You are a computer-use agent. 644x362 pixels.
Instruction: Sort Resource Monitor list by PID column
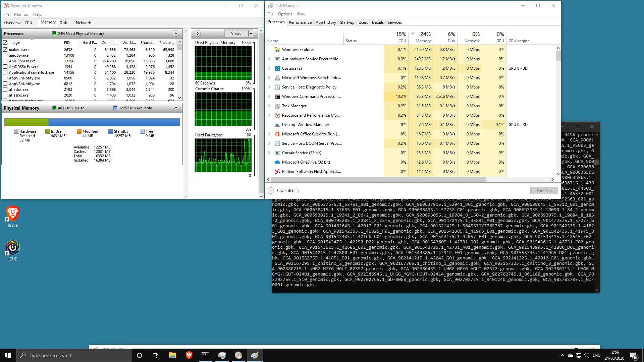click(x=70, y=43)
